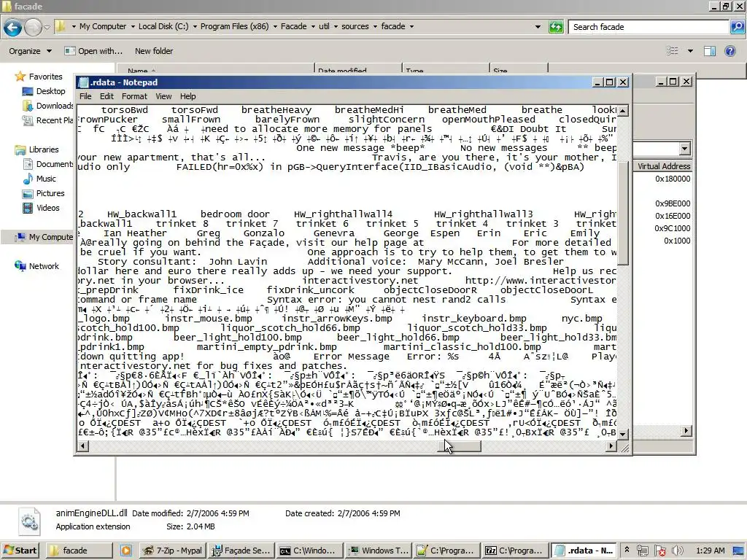747x560 pixels.
Task: Click the animEngineDLL.dll file icon in details pane
Action: pyautogui.click(x=29, y=521)
